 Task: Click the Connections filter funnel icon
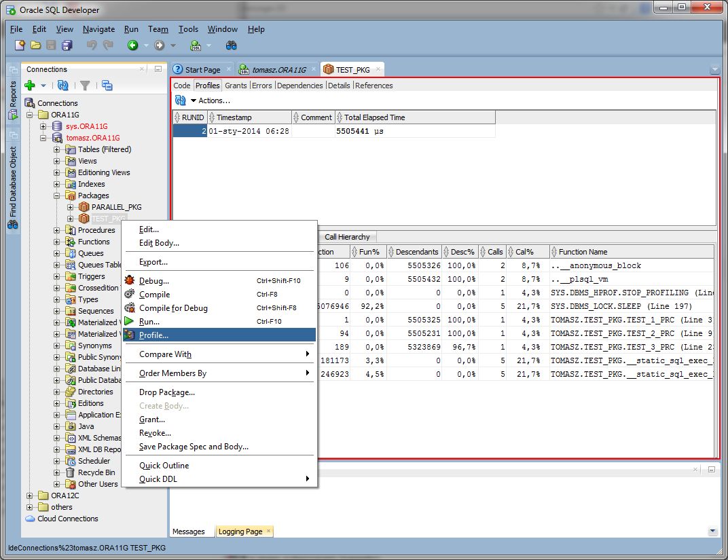[85, 86]
